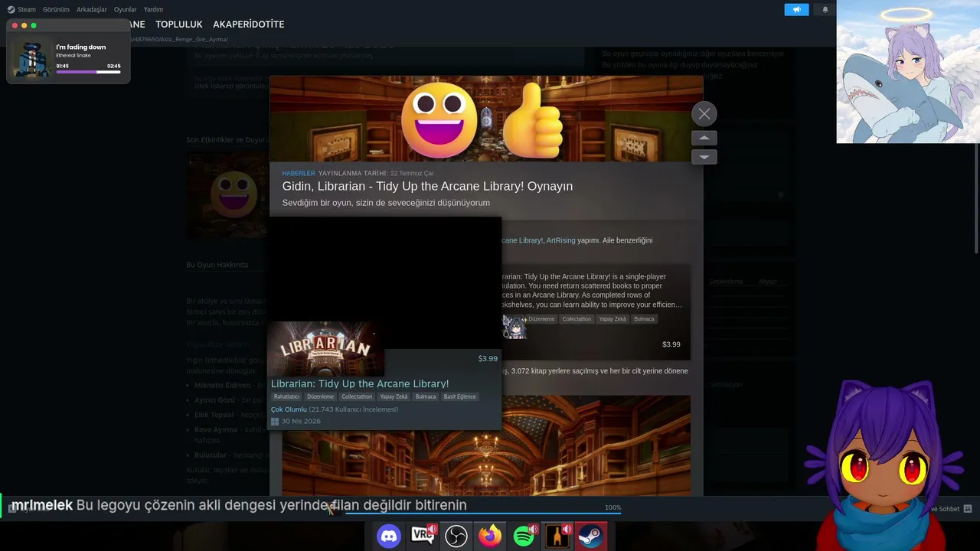Open the HABERLER news category link
The height and width of the screenshot is (551, 980).
pyautogui.click(x=299, y=174)
